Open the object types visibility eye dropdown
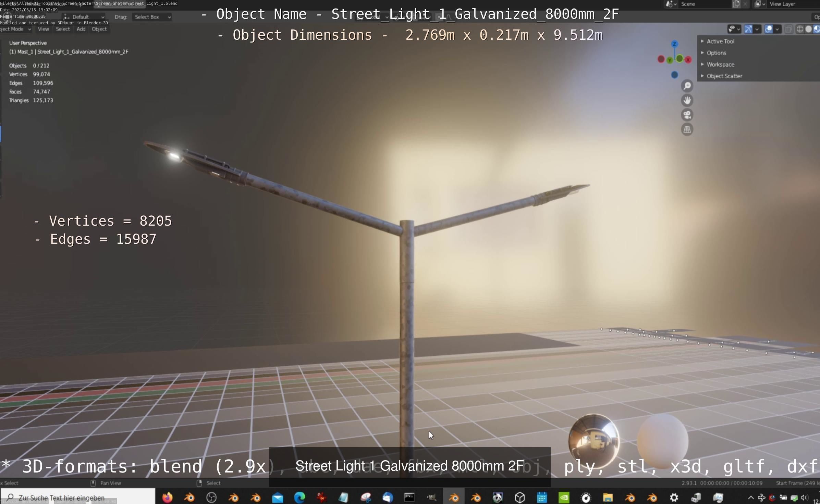820x504 pixels. click(734, 29)
